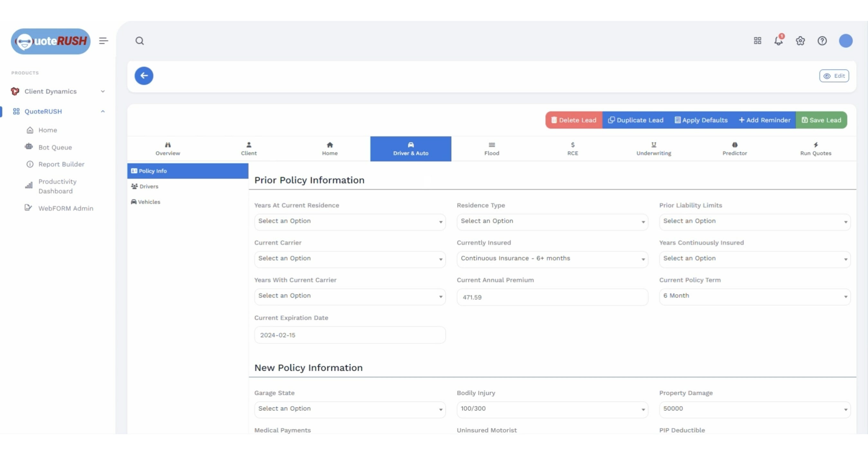This screenshot has height=455, width=868.
Task: Select the Drivers section in the side panel
Action: pyautogui.click(x=148, y=186)
